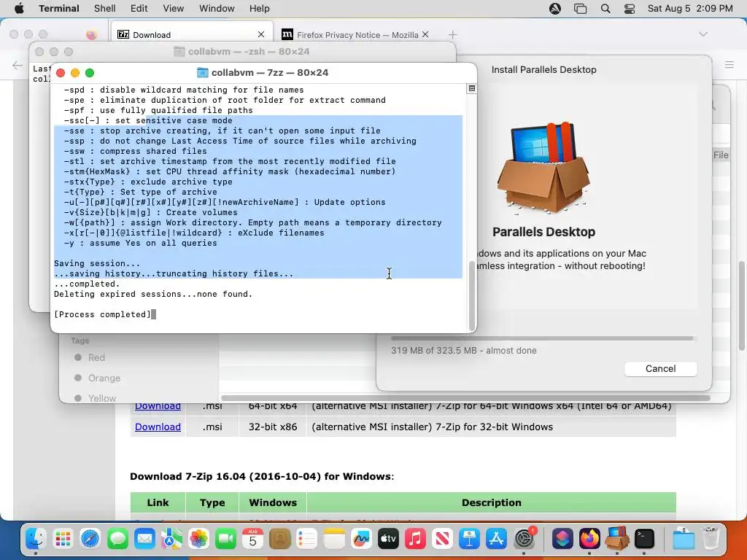
Task: Open the Terminal app menu
Action: (x=59, y=9)
